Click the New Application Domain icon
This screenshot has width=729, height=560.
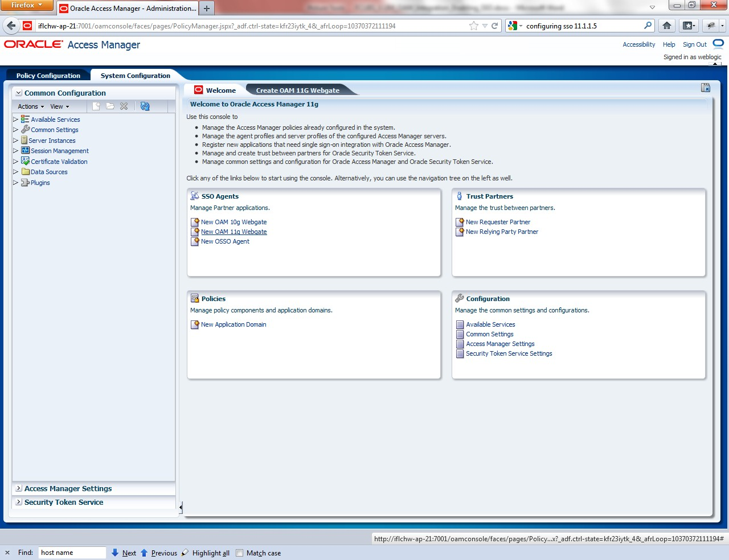(195, 324)
